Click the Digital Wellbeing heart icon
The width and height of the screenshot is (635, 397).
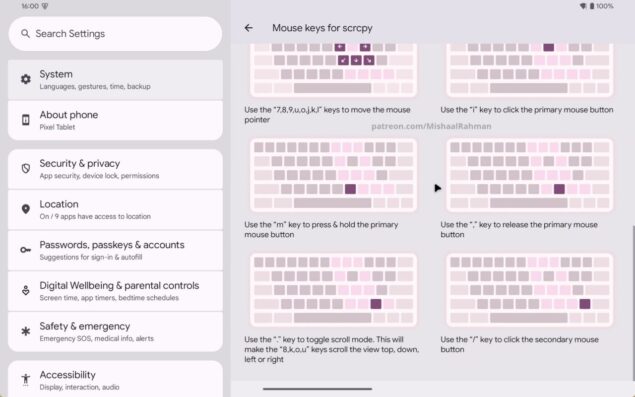tap(26, 290)
